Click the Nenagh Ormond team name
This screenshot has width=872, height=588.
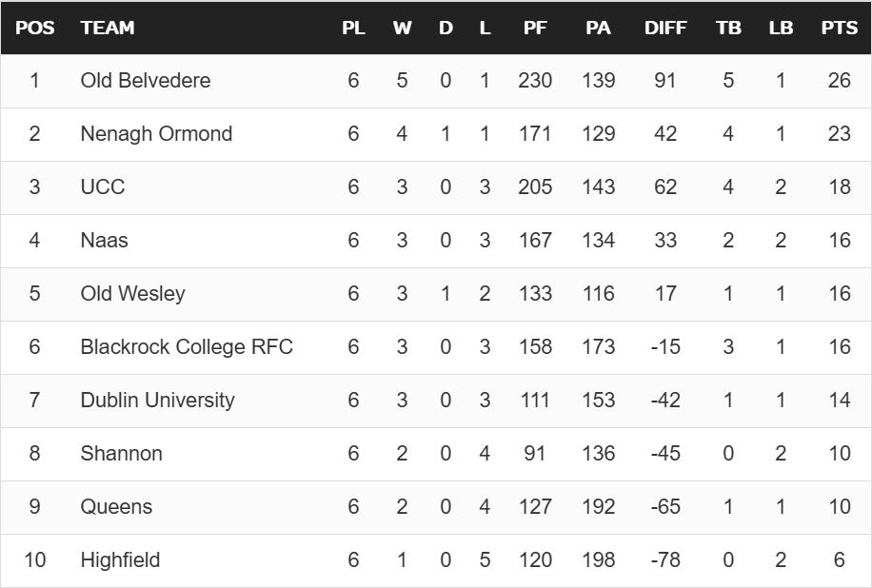[x=156, y=134]
